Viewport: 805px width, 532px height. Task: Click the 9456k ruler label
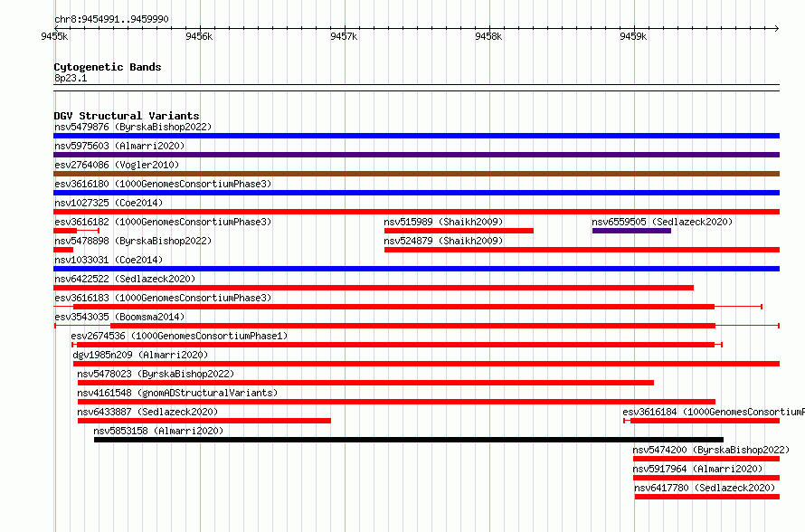199,36
